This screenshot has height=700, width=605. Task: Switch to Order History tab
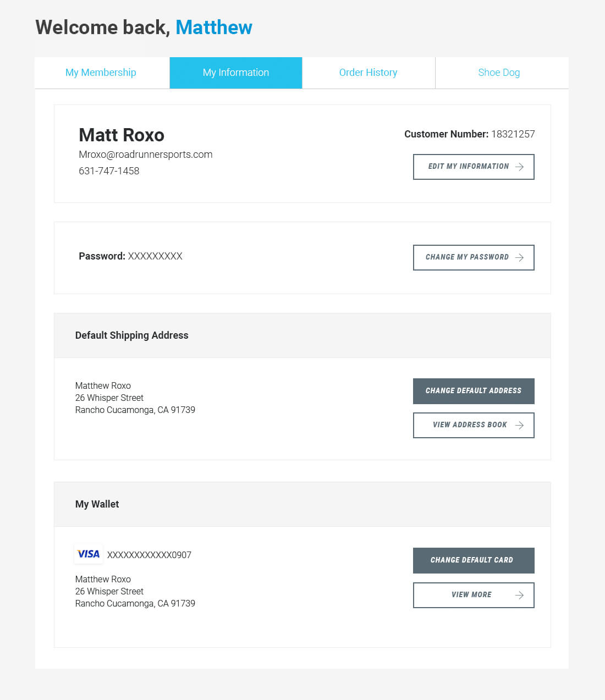tap(369, 73)
